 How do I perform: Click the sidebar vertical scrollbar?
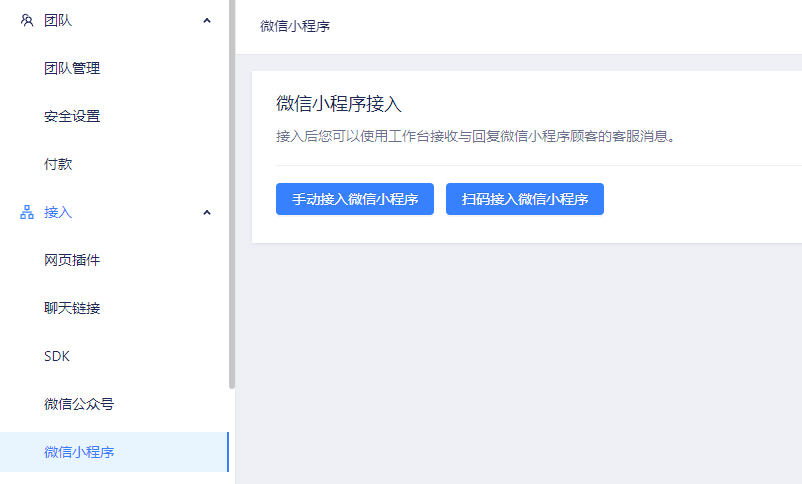tap(232, 194)
